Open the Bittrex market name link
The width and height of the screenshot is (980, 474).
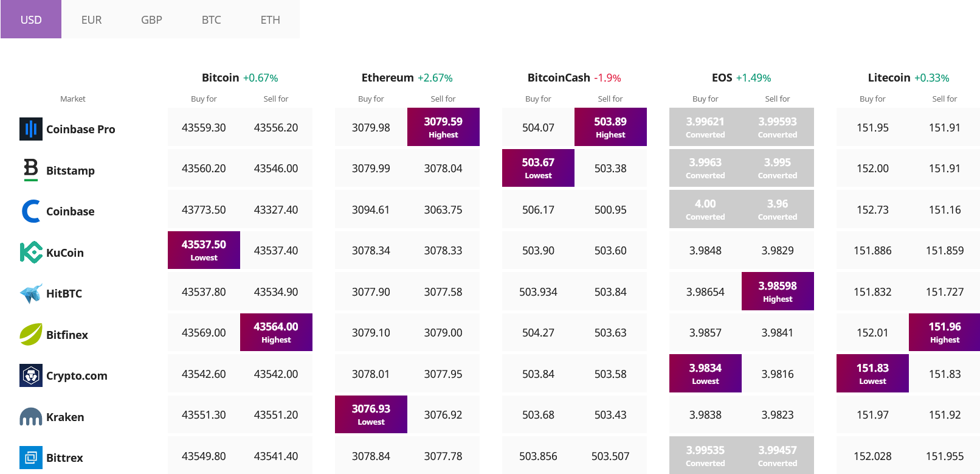point(64,458)
